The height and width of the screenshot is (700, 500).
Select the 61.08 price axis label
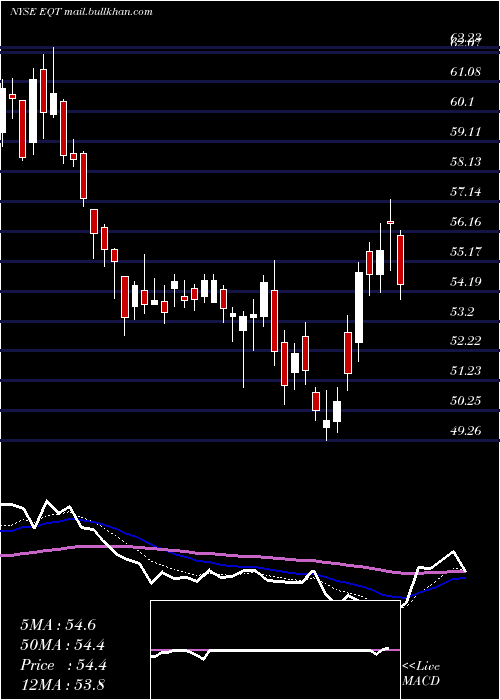pos(466,71)
